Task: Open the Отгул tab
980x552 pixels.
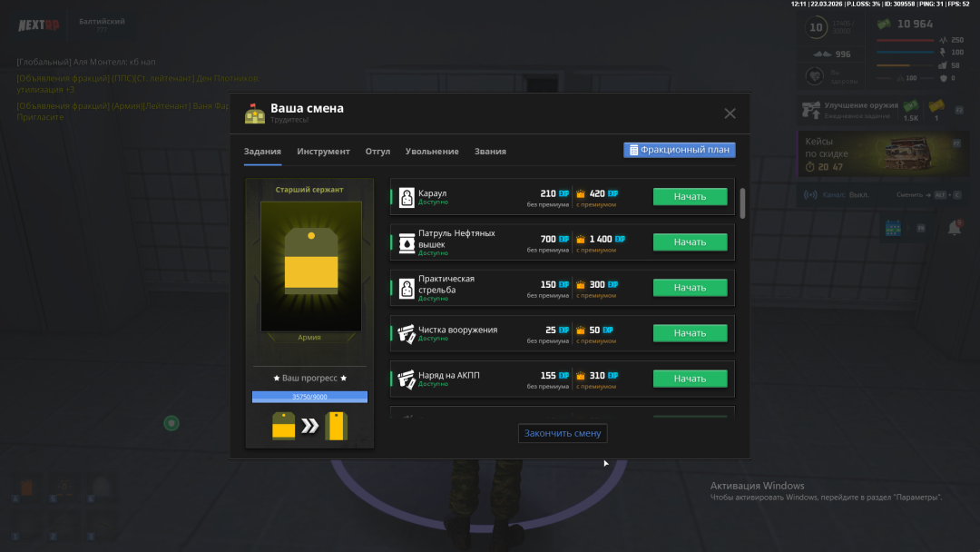Action: (377, 152)
